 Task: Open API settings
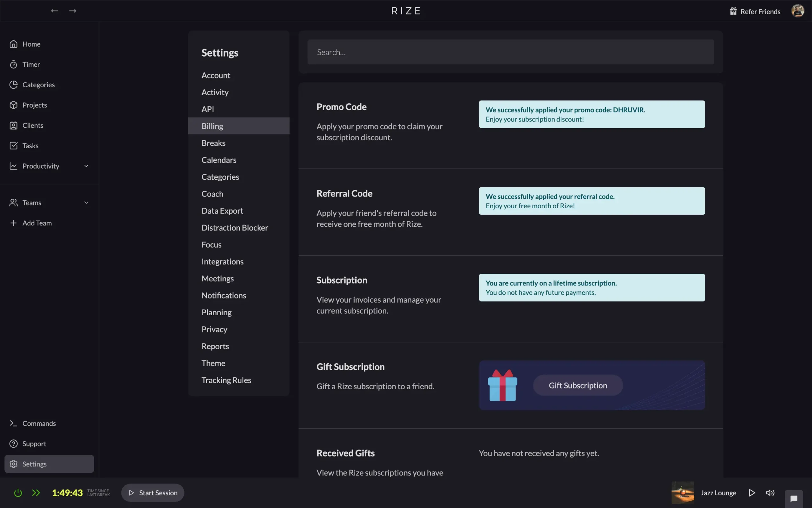click(207, 109)
